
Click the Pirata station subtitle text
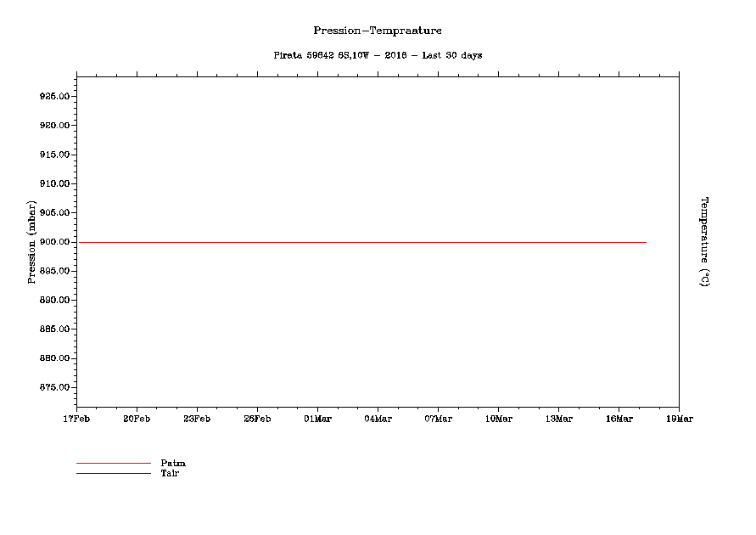[378, 55]
